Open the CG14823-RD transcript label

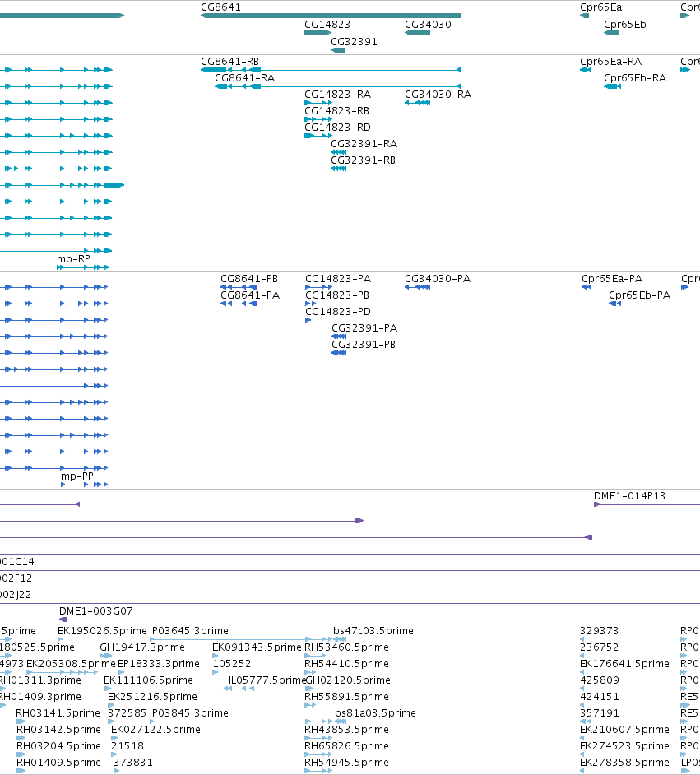337,128
